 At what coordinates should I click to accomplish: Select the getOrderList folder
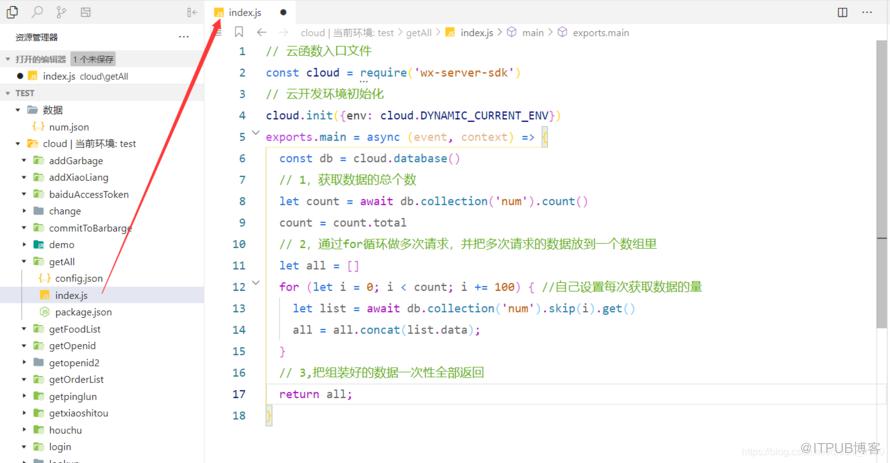pyautogui.click(x=76, y=380)
